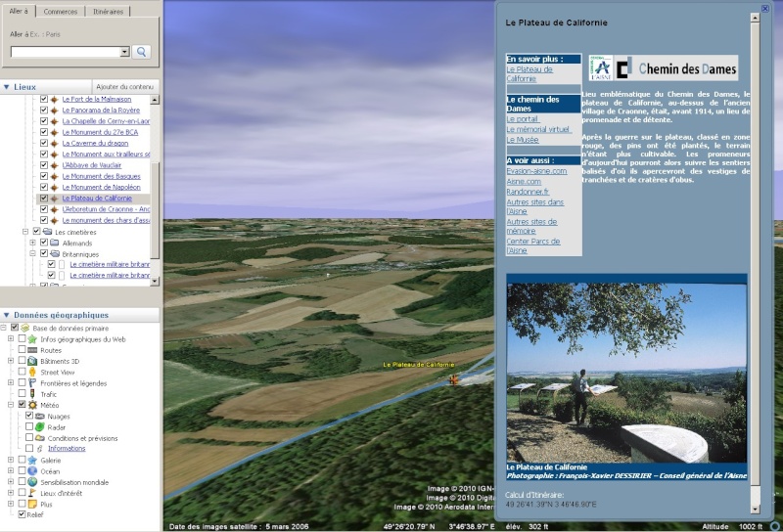Viewport: 783px width, 532px height.
Task: Open the Evasion-aisne.com link
Action: click(x=536, y=171)
